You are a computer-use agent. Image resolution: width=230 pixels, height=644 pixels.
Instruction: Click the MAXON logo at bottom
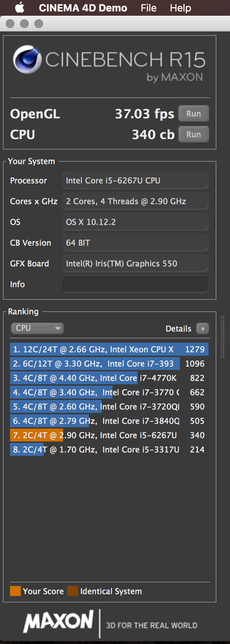[58, 621]
